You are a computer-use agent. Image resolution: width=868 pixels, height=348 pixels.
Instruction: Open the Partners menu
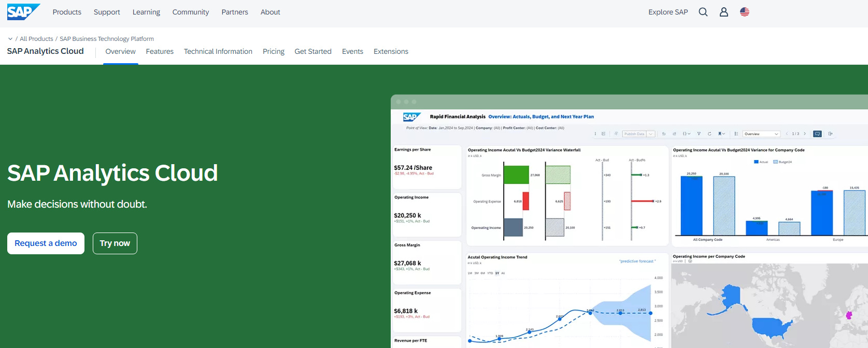[x=235, y=12]
